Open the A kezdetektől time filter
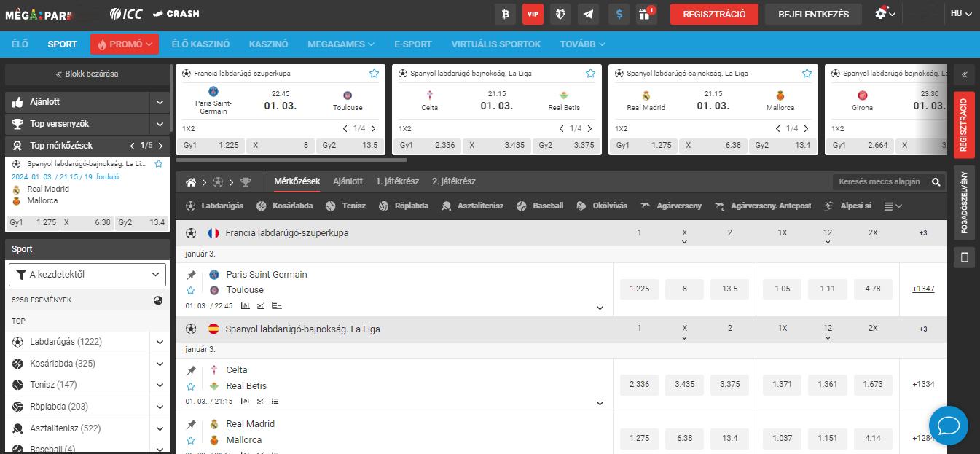Screen dimensions: 980x454 pyautogui.click(x=87, y=275)
